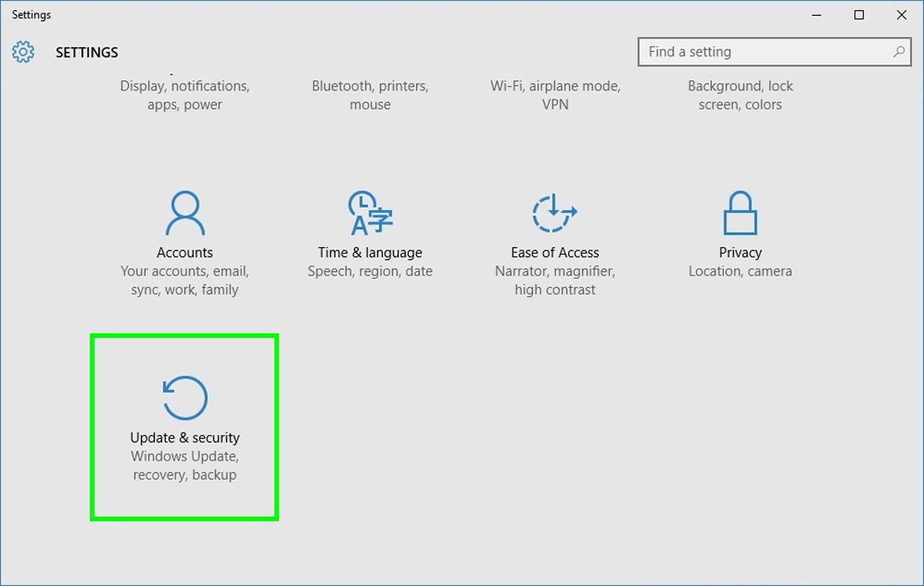Screen dimensions: 924x586
Task: Open the 'Bluetooth, printers, mouse' tile
Action: pyautogui.click(x=370, y=95)
